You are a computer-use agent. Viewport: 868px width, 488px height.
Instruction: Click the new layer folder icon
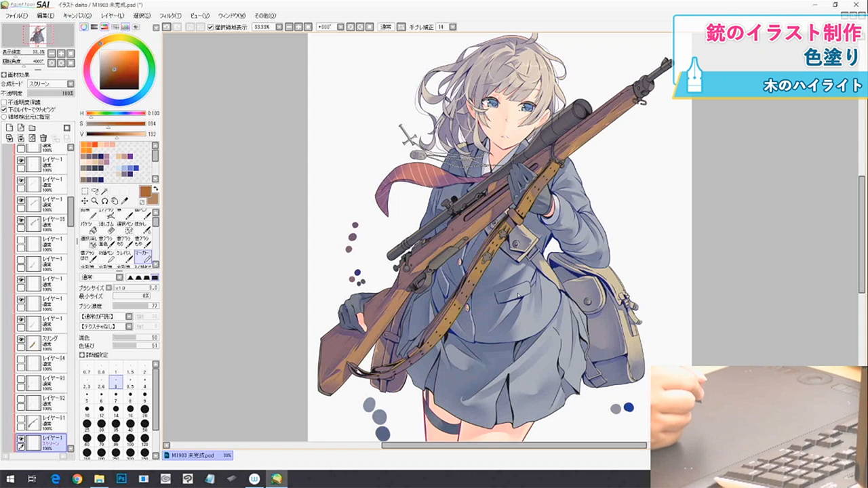[x=32, y=127]
